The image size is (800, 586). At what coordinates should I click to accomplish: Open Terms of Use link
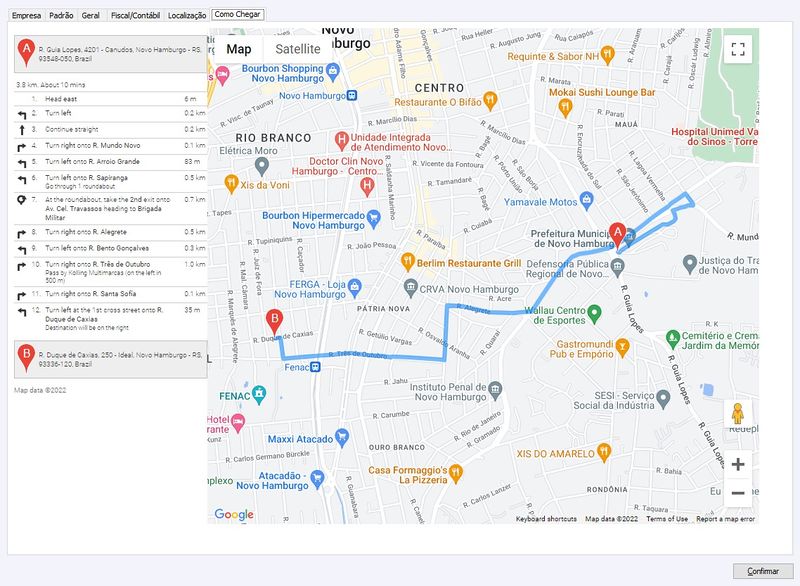coord(667,519)
